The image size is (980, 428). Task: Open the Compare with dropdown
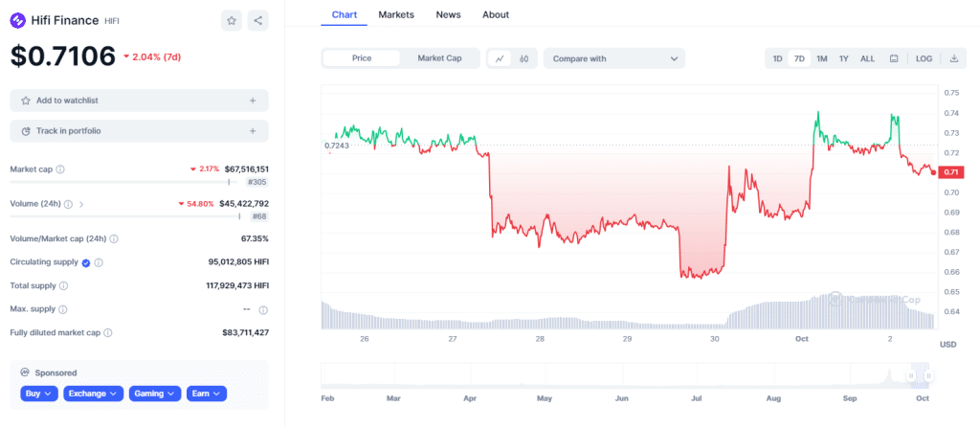(x=614, y=58)
